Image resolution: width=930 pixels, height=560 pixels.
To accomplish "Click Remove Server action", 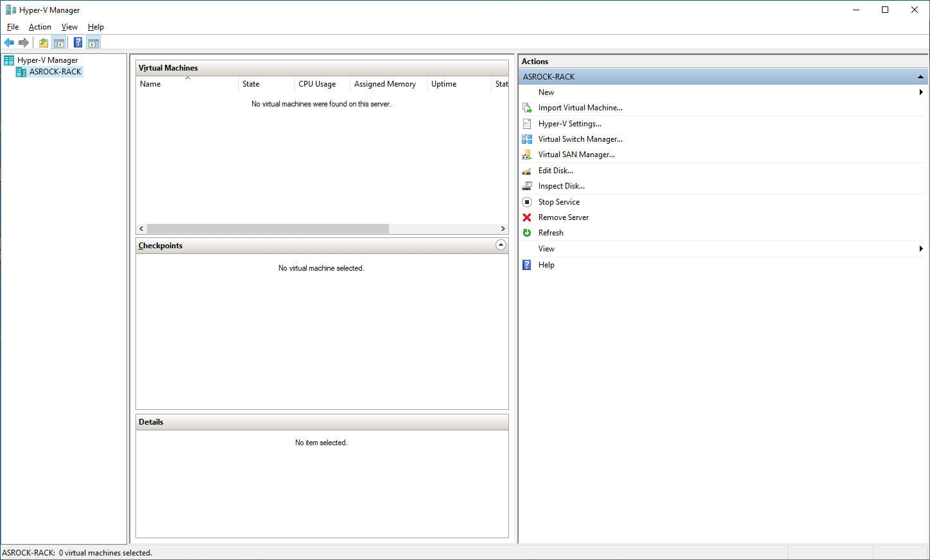I will (x=564, y=217).
